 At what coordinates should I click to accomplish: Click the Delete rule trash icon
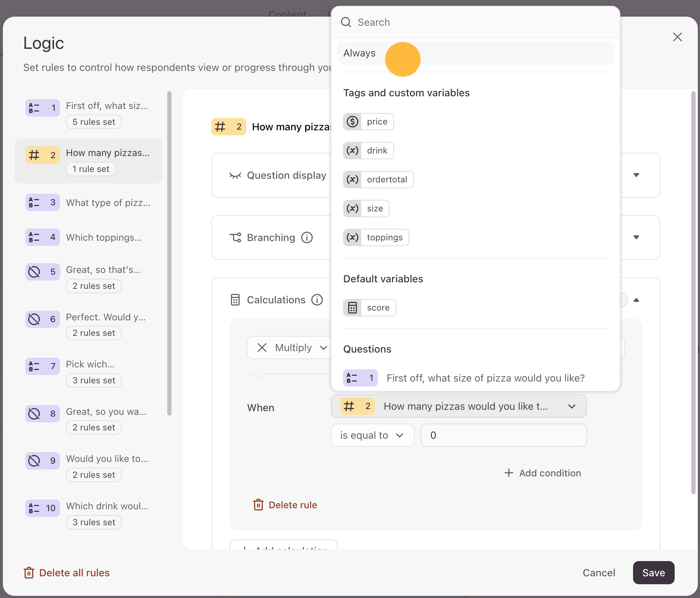pyautogui.click(x=258, y=505)
